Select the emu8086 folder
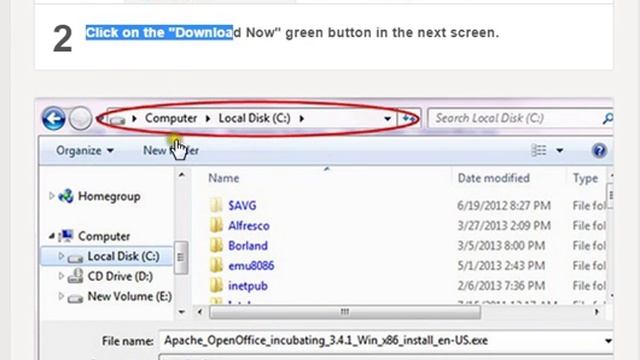 click(x=251, y=266)
